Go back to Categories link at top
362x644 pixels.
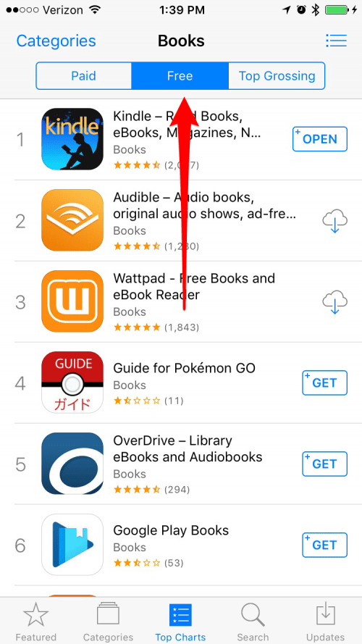pos(56,41)
